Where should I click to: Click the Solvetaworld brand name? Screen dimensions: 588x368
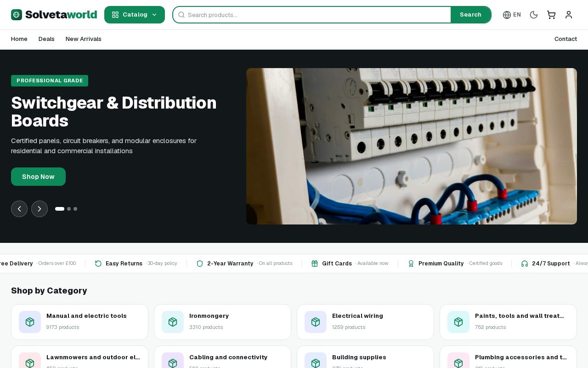(61, 15)
